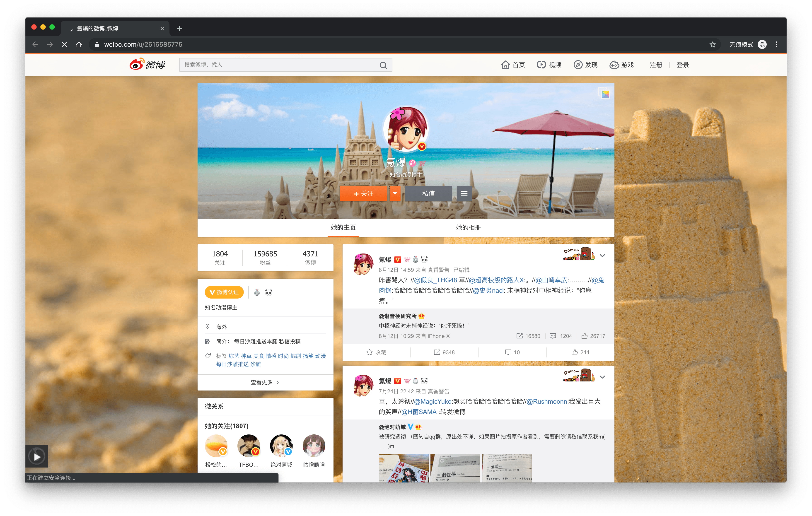Image resolution: width=812 pixels, height=516 pixels.
Task: Open dropdown arrow next to 关注 button
Action: (x=395, y=193)
